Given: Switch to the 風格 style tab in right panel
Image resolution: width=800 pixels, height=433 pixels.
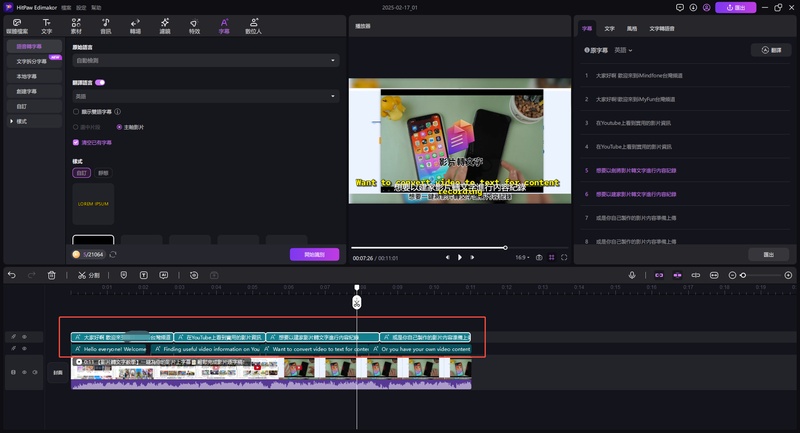Looking at the screenshot, I should pyautogui.click(x=632, y=29).
